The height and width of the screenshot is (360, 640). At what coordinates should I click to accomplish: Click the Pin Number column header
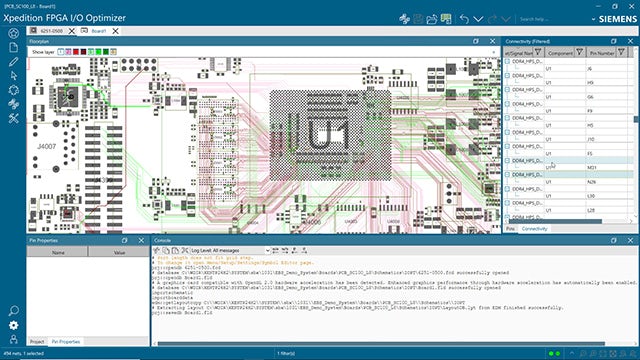[x=602, y=53]
